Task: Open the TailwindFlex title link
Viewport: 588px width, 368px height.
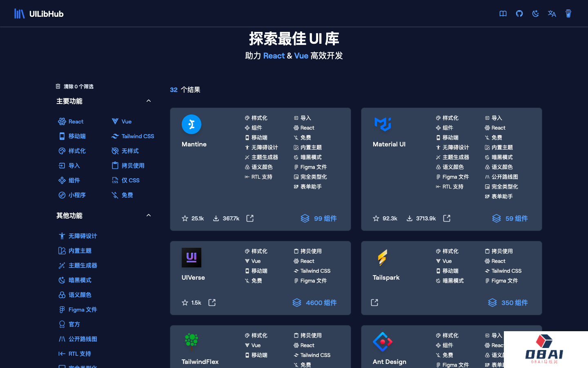Action: click(200, 362)
